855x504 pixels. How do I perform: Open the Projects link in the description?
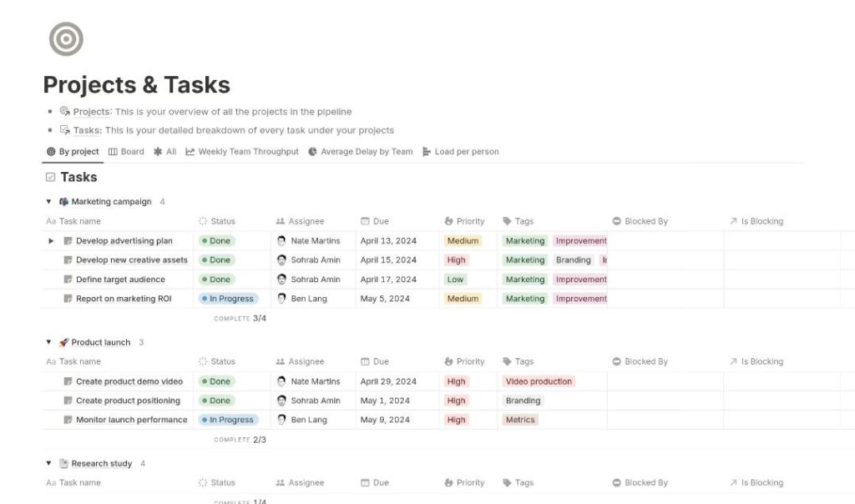point(91,112)
